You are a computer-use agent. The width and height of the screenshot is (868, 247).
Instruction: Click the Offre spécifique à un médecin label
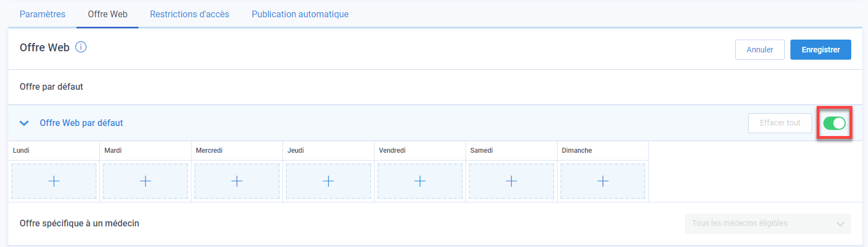pyautogui.click(x=79, y=224)
